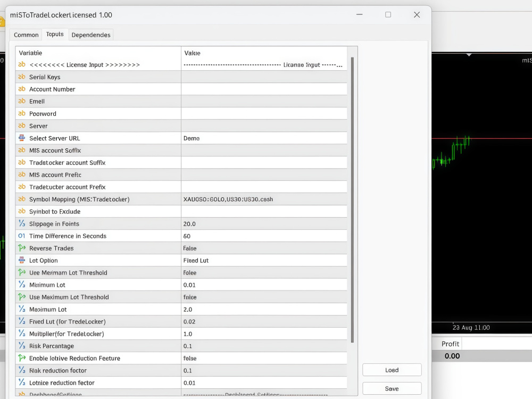This screenshot has width=532, height=399.
Task: Edit the Server value field
Action: (x=264, y=126)
